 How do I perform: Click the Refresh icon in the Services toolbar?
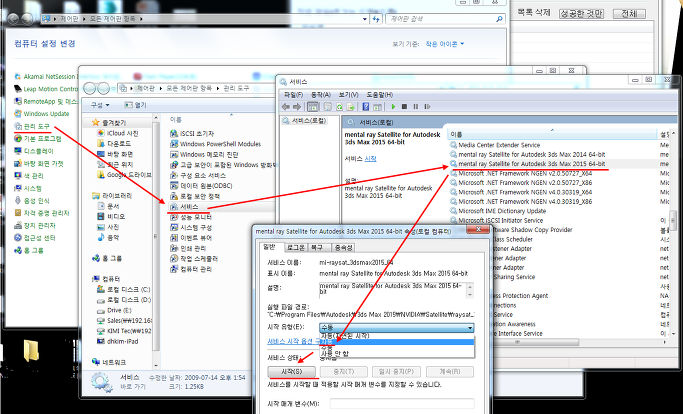coord(339,107)
